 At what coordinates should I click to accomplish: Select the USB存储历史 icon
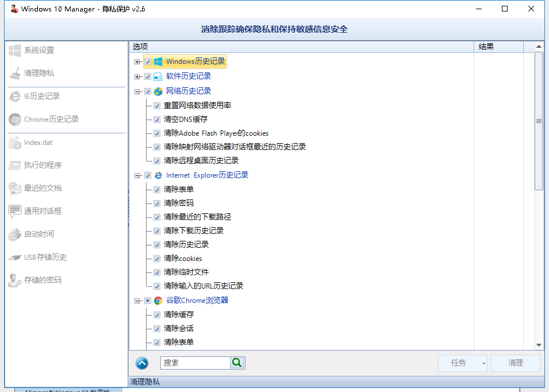click(x=15, y=258)
